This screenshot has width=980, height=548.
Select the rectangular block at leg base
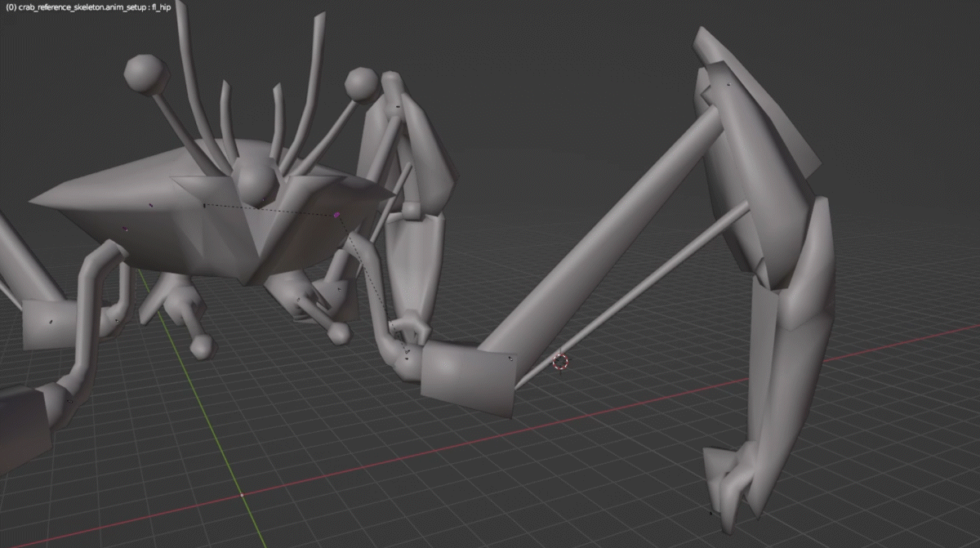click(470, 377)
